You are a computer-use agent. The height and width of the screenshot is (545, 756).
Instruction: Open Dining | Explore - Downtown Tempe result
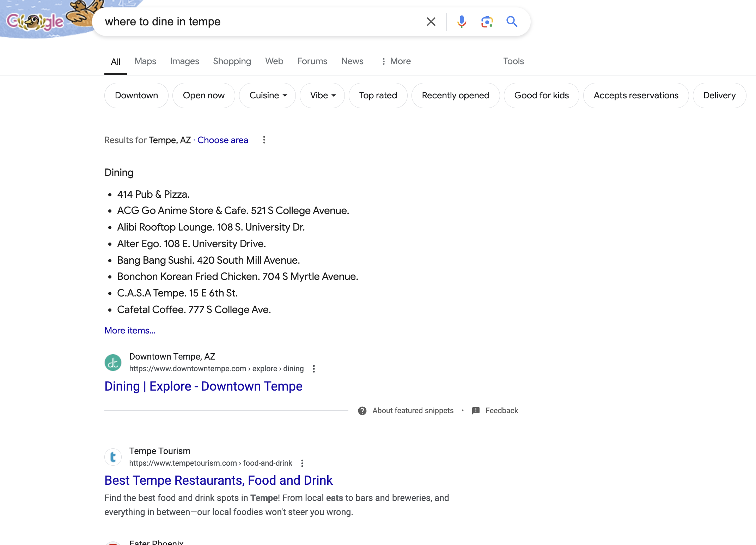[203, 386]
